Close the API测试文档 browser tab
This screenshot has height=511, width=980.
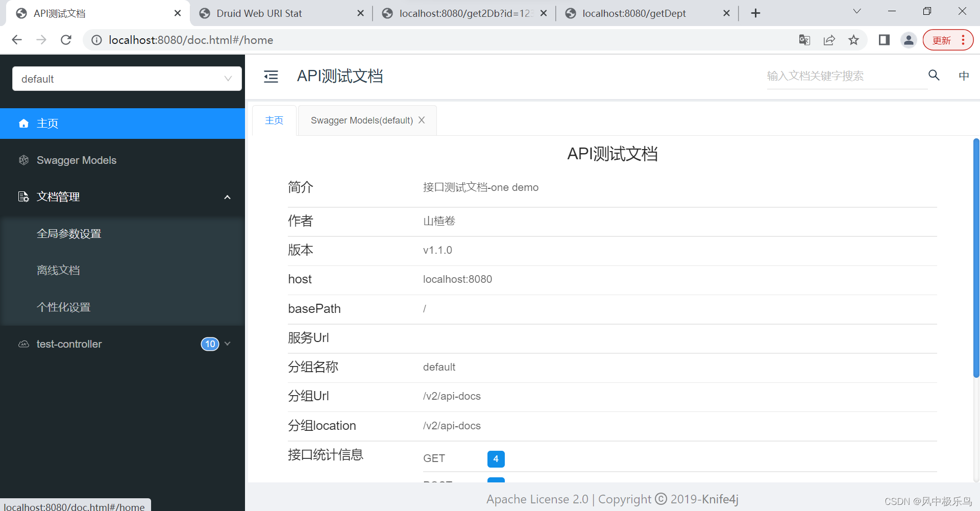[x=178, y=13]
